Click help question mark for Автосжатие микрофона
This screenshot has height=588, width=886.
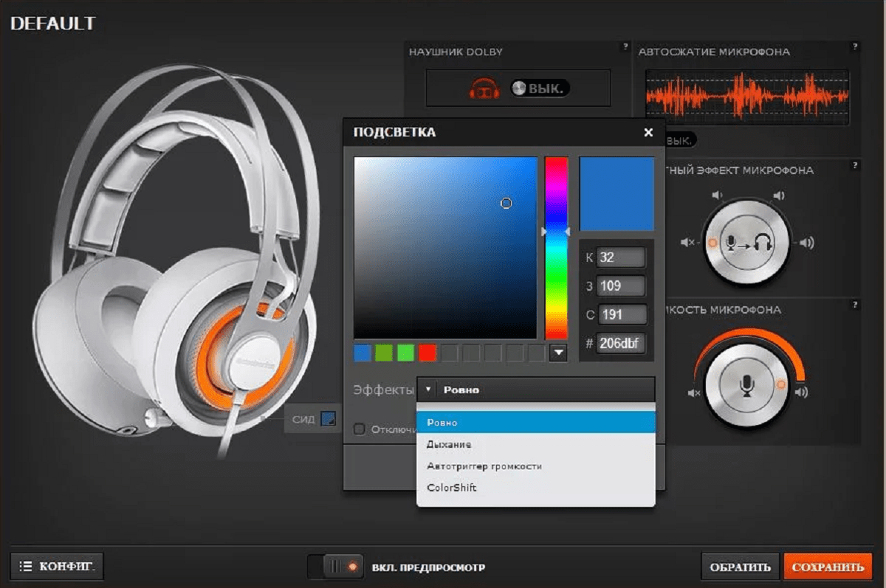point(855,47)
